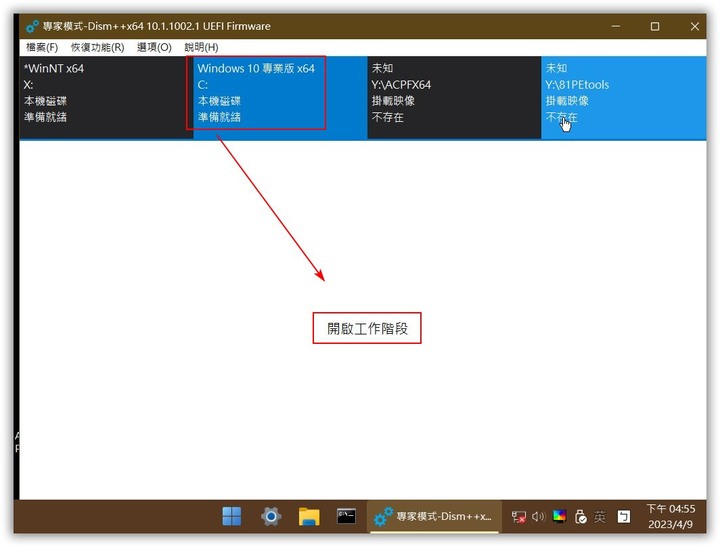The width and height of the screenshot is (720, 547).
Task: Open the Windows Start button
Action: pyautogui.click(x=231, y=516)
